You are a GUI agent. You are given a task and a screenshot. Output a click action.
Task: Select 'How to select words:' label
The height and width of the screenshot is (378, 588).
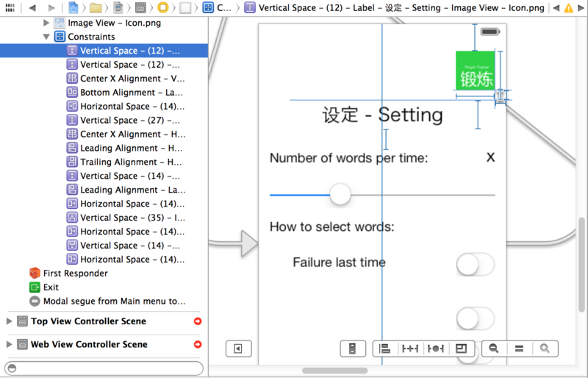tap(332, 227)
